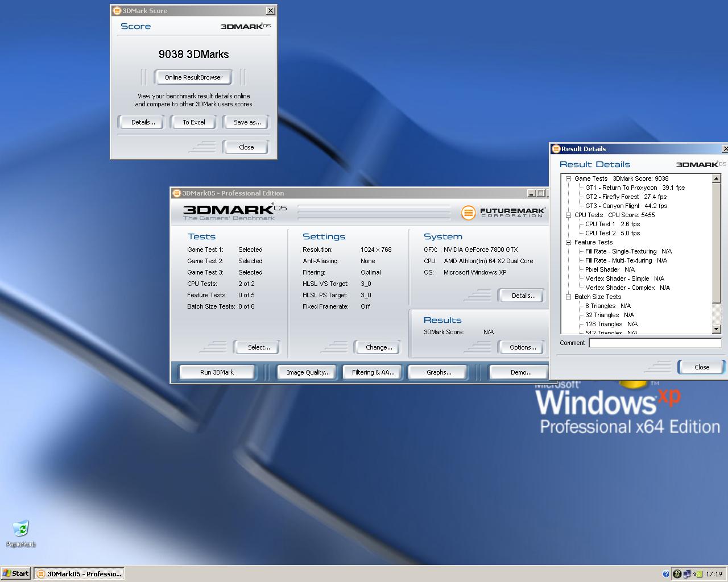Image resolution: width=728 pixels, height=582 pixels.
Task: Open the NVIDIA settings tray icon
Action: click(x=697, y=574)
